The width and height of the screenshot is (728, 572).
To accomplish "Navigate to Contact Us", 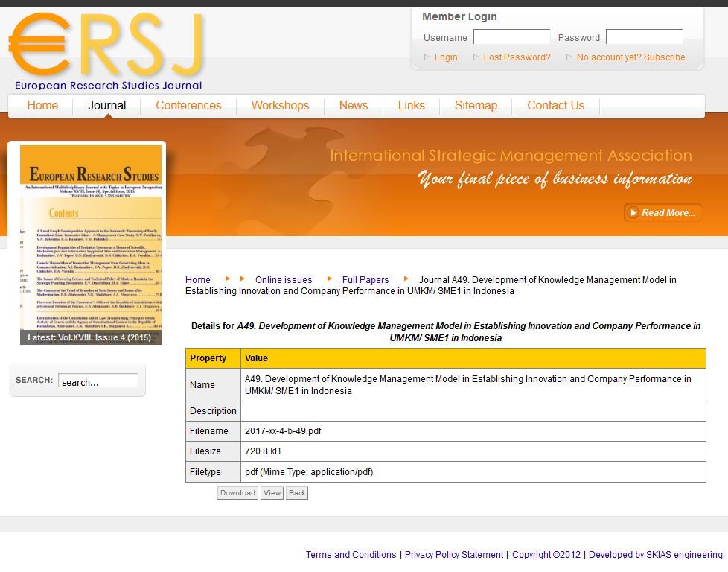I will pyautogui.click(x=555, y=106).
